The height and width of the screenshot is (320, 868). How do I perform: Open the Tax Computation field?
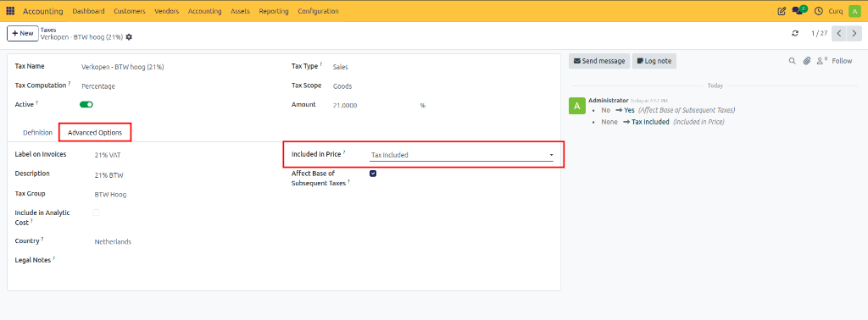coord(98,86)
